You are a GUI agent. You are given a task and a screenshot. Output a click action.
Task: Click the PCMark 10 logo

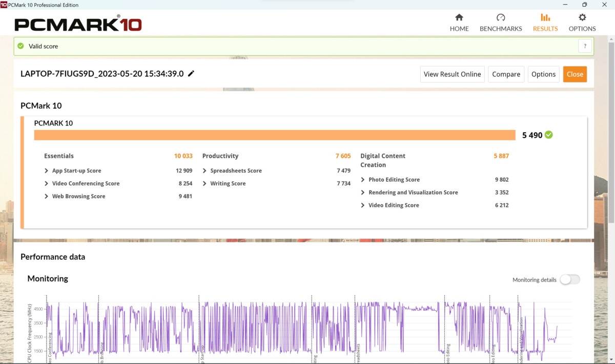coord(78,24)
